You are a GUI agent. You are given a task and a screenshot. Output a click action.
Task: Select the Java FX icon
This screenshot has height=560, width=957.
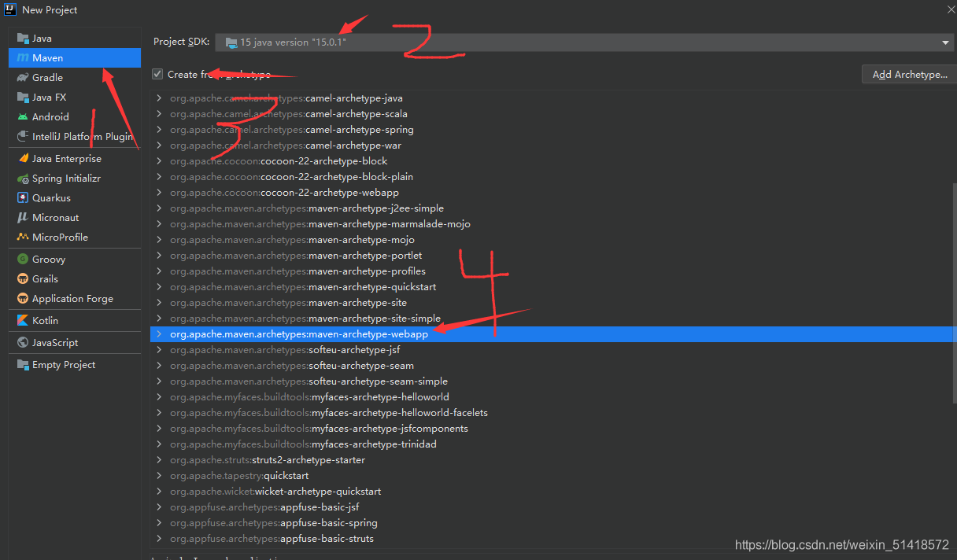[22, 97]
